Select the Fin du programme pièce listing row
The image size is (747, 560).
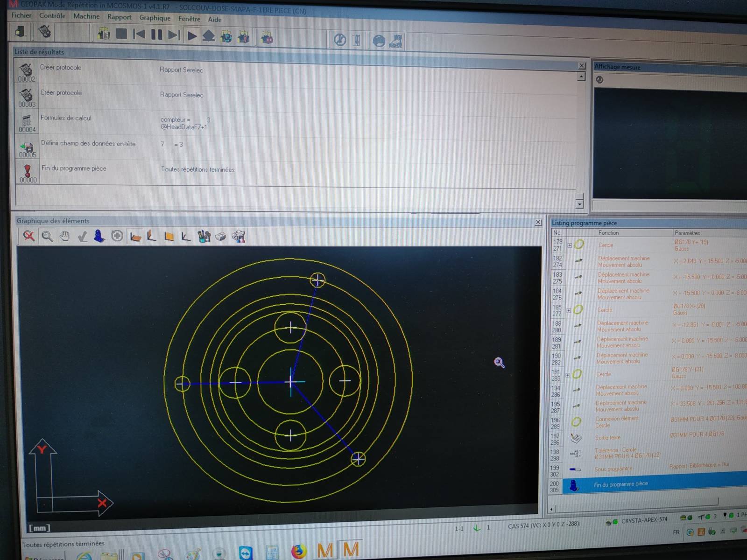(621, 484)
